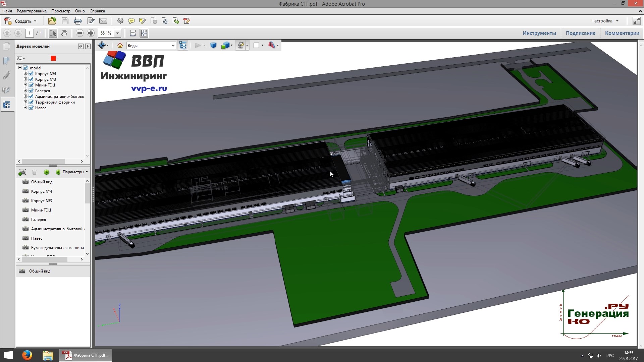Open the Просмотр menu
This screenshot has width=644, height=362.
click(x=61, y=11)
